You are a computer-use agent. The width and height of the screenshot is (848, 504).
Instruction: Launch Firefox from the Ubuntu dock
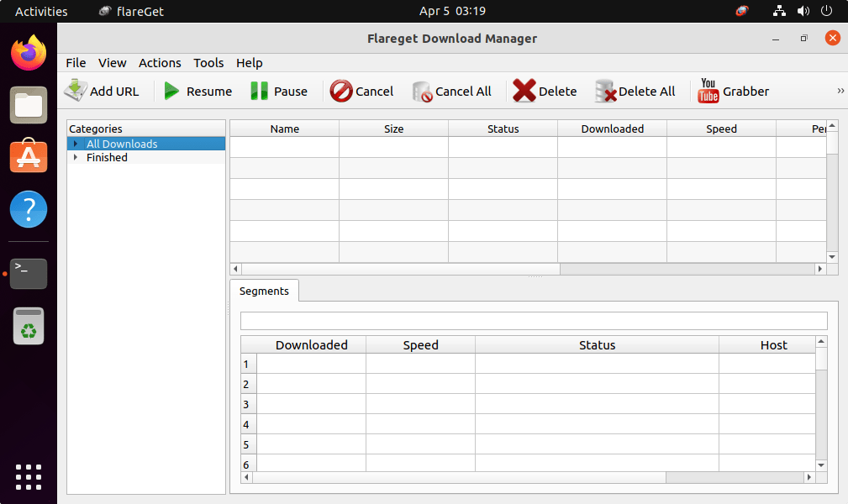coord(29,54)
